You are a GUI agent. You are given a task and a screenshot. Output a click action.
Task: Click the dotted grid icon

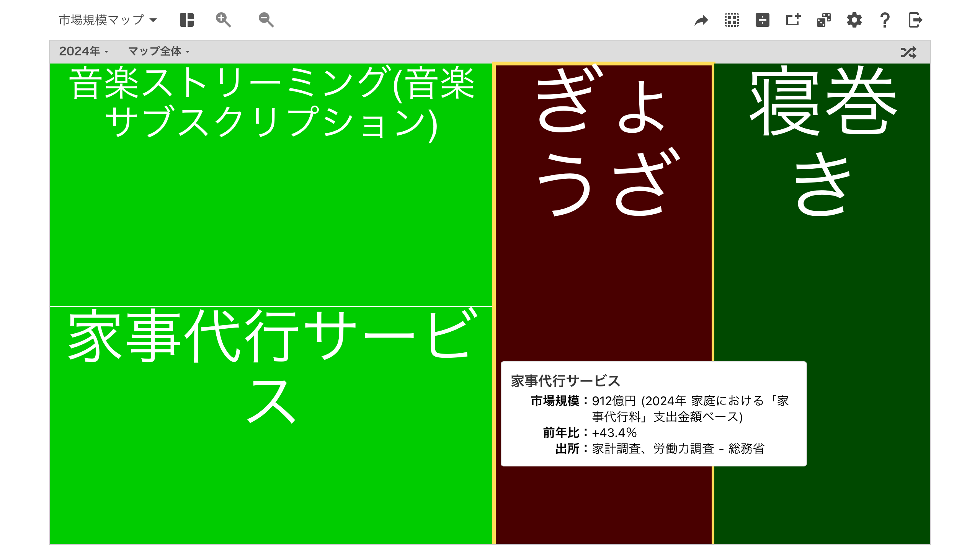tap(732, 20)
